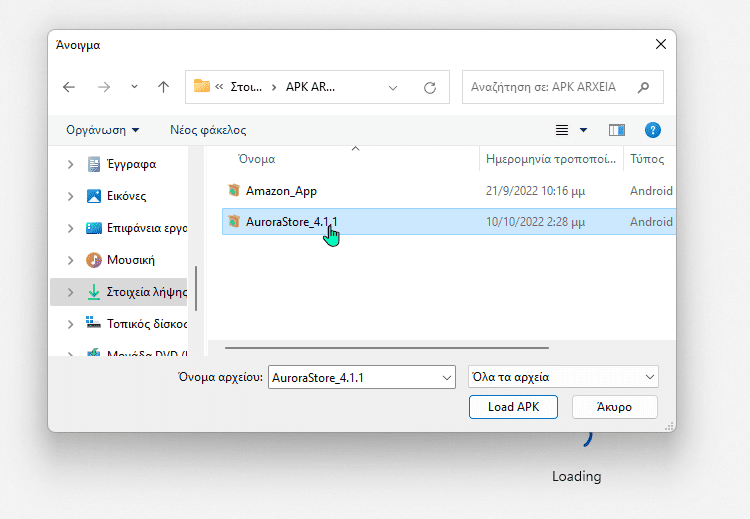750x519 pixels.
Task: Click the double chevron breadcrumb overflow
Action: 219,87
